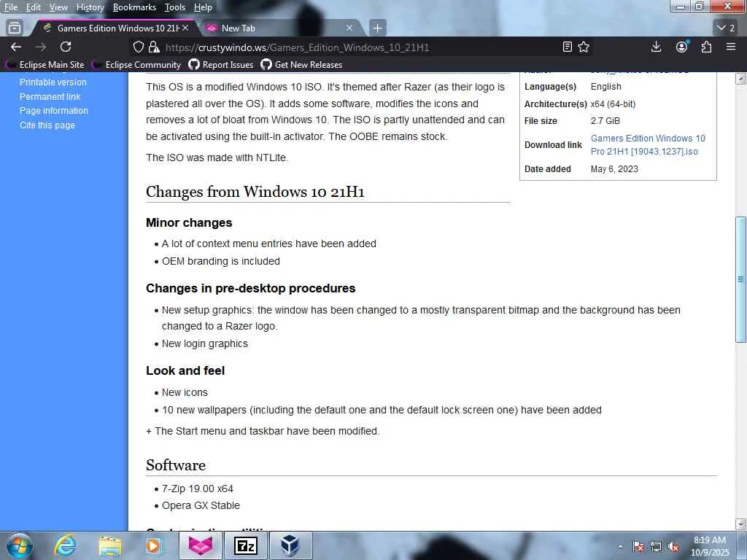Image resolution: width=747 pixels, height=560 pixels.
Task: Open File Explorer from taskbar
Action: coord(110,545)
